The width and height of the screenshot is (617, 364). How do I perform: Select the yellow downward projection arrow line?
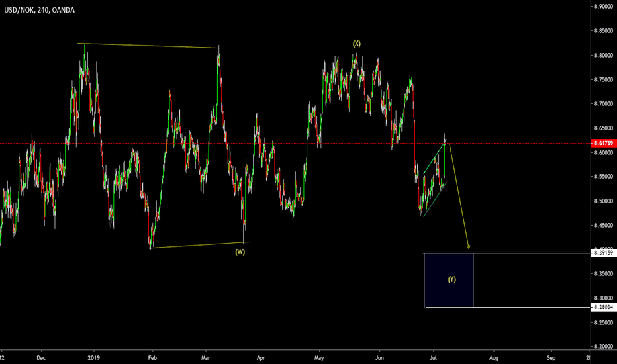(459, 196)
